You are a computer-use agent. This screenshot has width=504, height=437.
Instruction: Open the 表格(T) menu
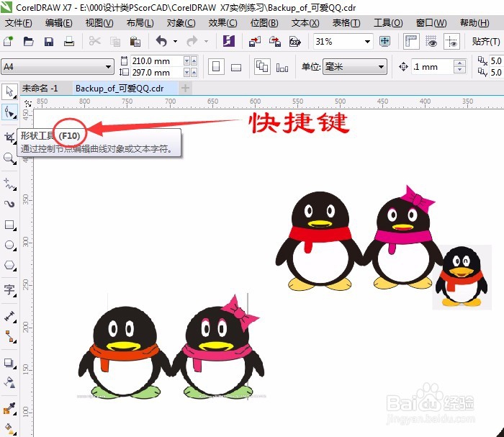[346, 23]
